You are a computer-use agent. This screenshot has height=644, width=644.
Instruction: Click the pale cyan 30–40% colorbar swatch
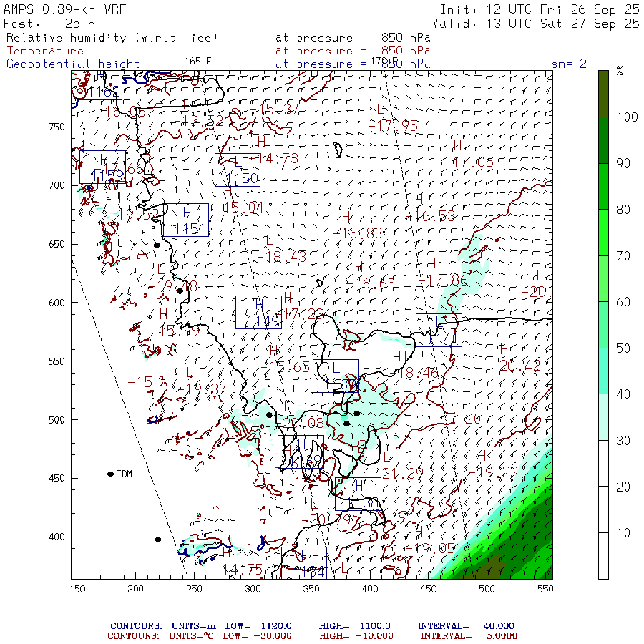603,417
